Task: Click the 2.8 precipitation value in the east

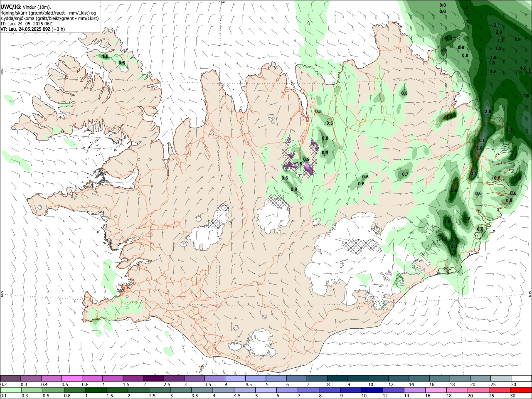Action: 488,111
